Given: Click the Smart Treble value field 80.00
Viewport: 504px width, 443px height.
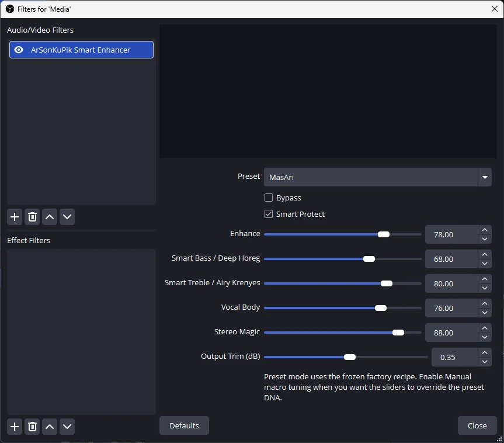Looking at the screenshot, I should [x=451, y=283].
